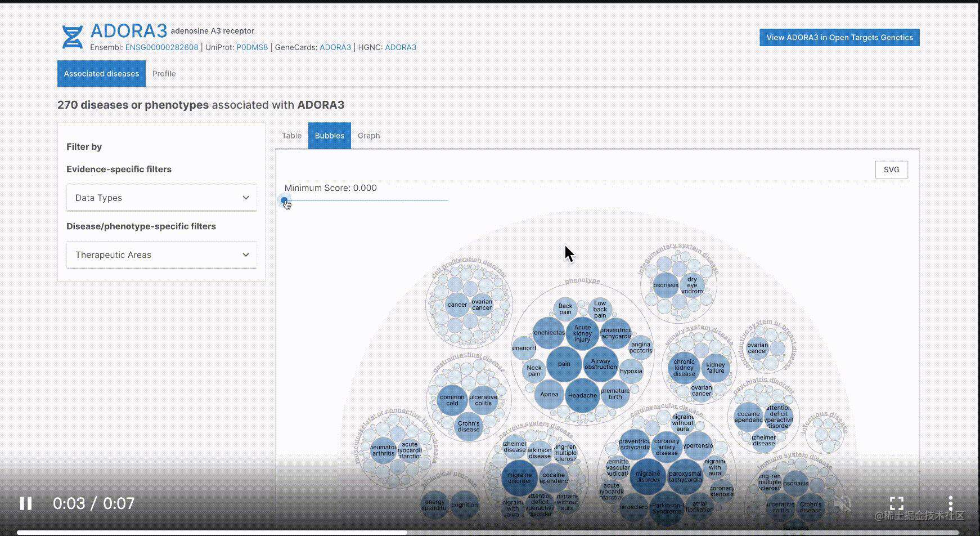980x536 pixels.
Task: Click the common cold bubble
Action: [x=452, y=400]
